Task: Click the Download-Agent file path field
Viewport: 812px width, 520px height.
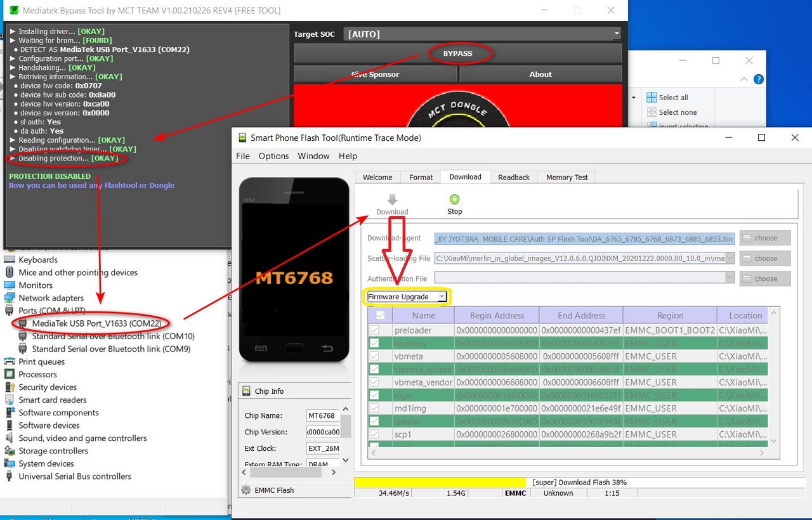Action: click(585, 238)
